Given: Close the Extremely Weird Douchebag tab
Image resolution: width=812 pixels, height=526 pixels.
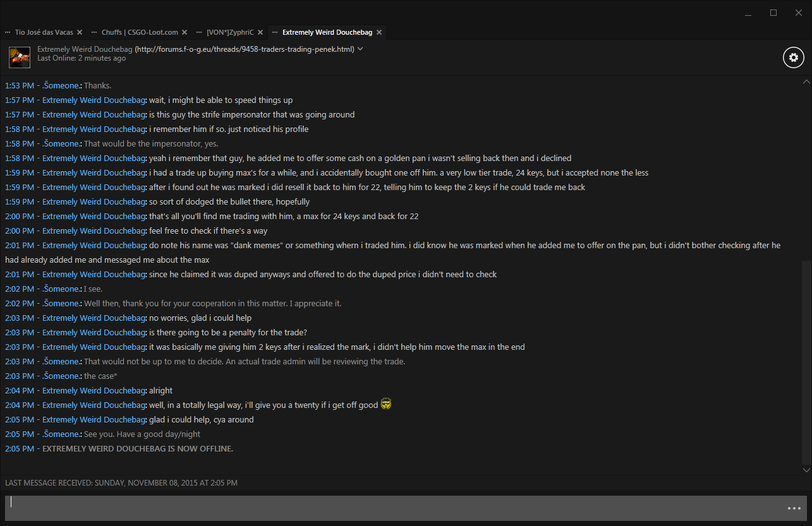Looking at the screenshot, I should [379, 32].
